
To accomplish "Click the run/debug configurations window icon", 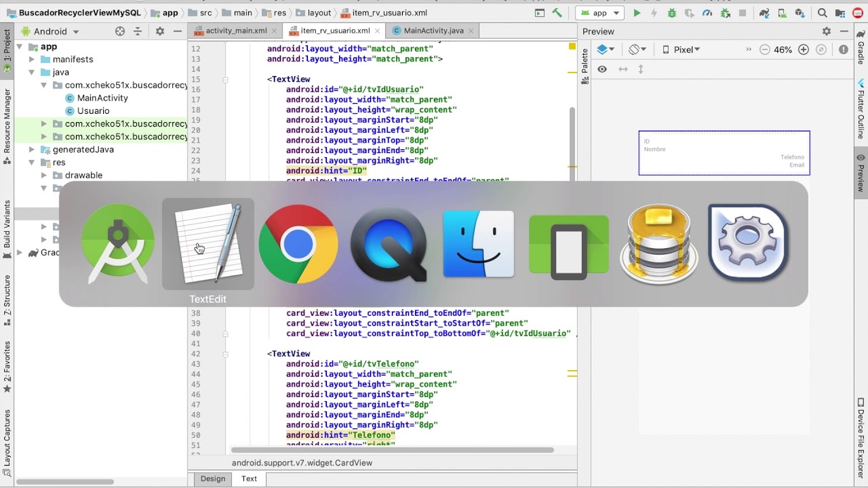I will coord(540,13).
